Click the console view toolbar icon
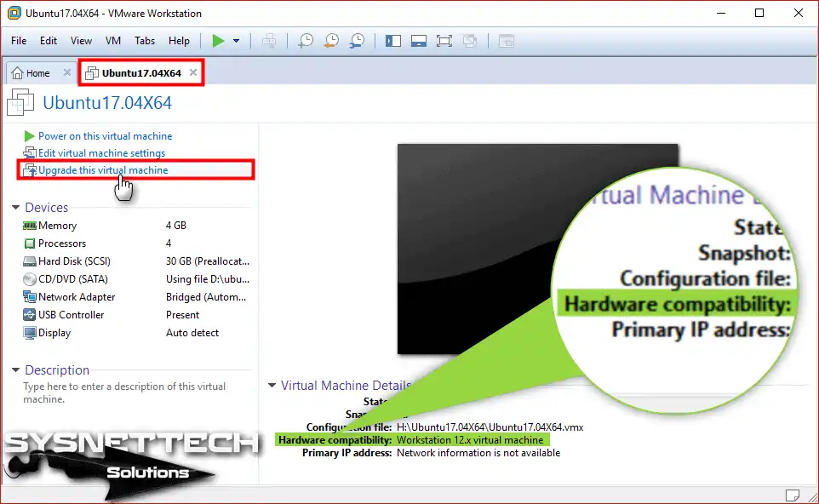Image resolution: width=819 pixels, height=504 pixels. (507, 41)
